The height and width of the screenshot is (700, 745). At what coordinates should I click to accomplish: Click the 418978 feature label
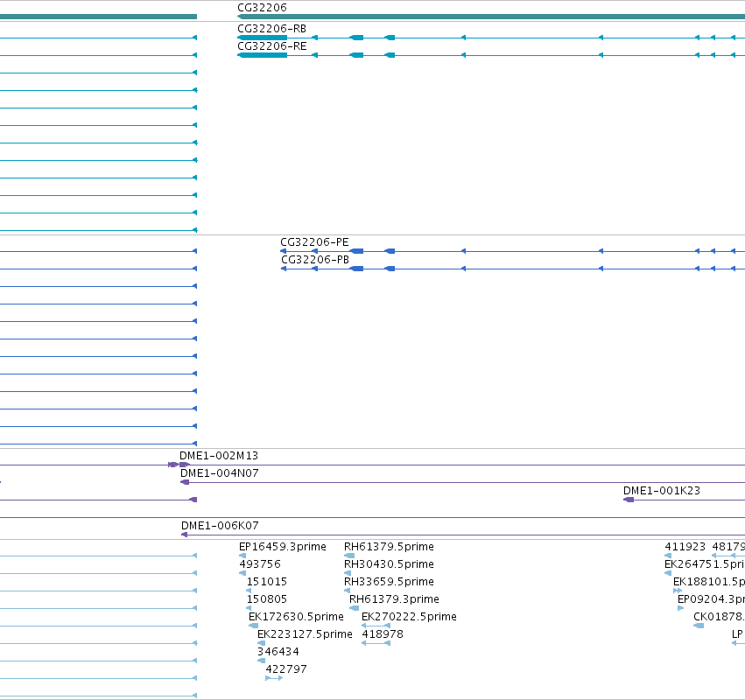coord(383,634)
